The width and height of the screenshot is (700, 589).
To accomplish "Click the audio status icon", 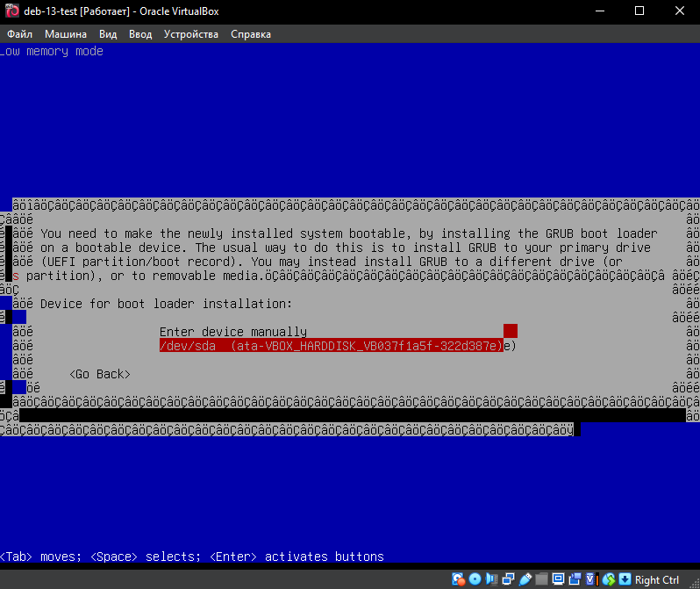I will coord(491,579).
